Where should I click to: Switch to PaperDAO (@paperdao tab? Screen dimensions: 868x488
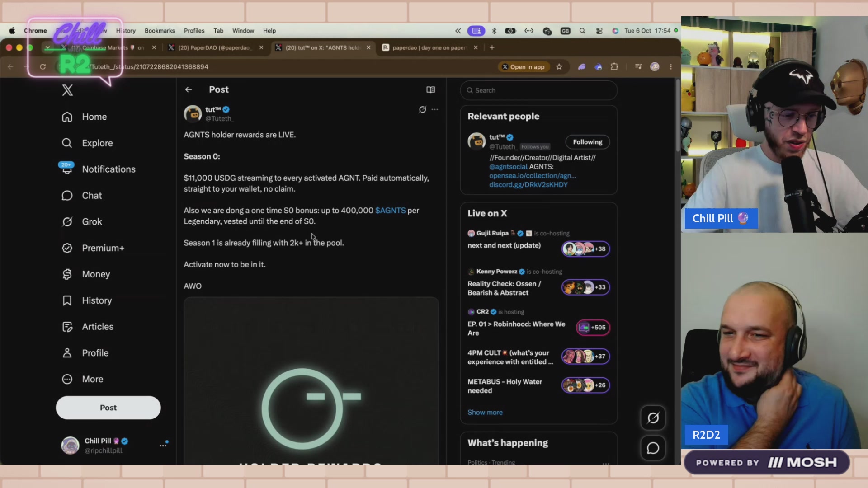click(215, 47)
